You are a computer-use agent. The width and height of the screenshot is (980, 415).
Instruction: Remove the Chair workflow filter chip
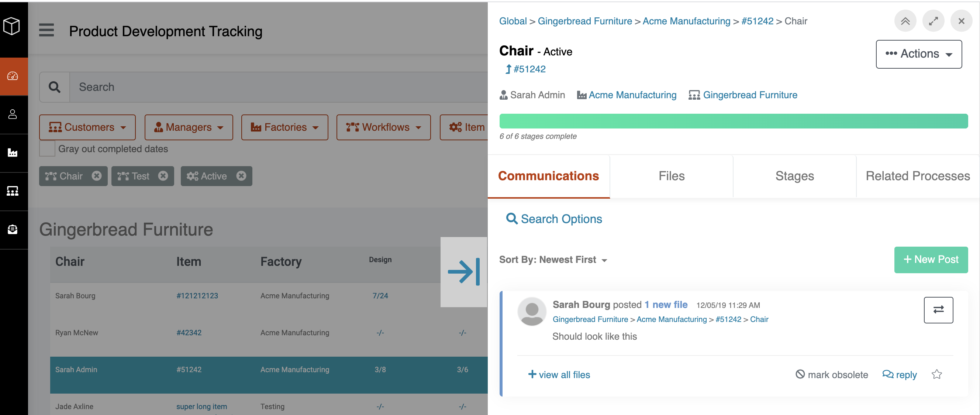pyautogui.click(x=97, y=175)
